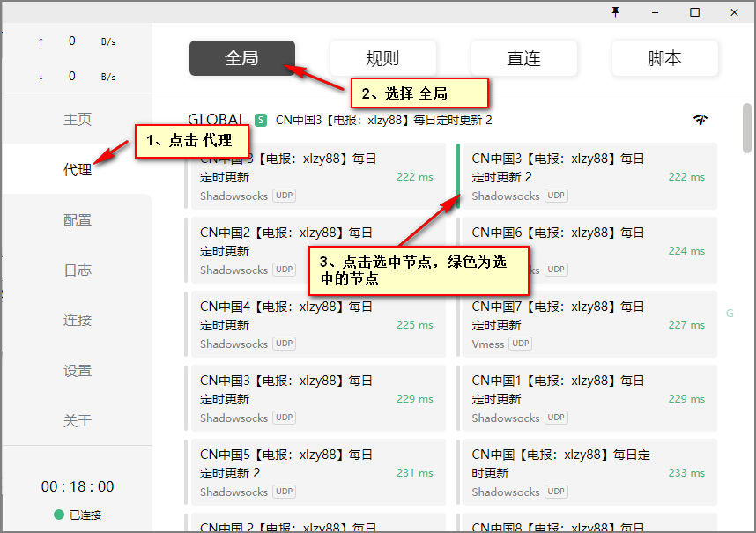756x533 pixels.
Task: Open the 日志 (Logs) page
Action: click(x=78, y=270)
